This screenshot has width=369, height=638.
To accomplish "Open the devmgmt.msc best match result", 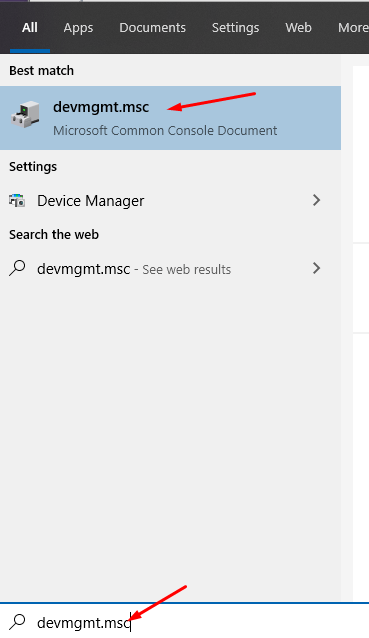I will point(170,118).
